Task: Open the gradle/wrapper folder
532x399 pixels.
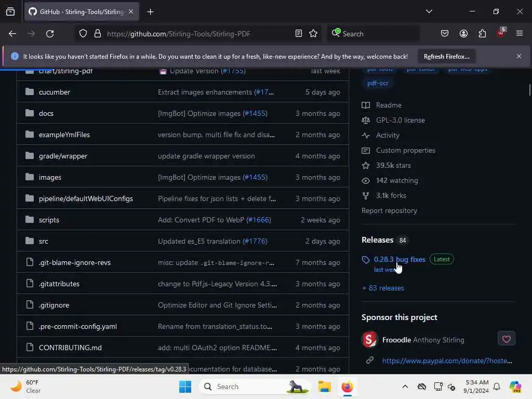Action: (x=63, y=156)
